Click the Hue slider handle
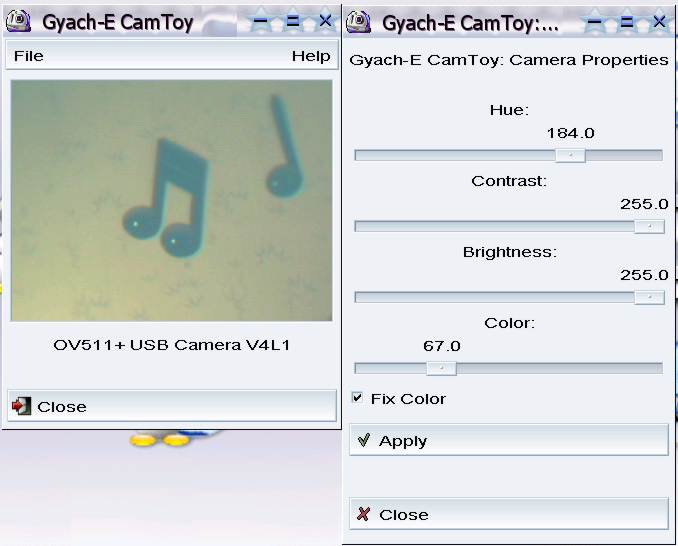The height and width of the screenshot is (546, 678). tap(570, 155)
